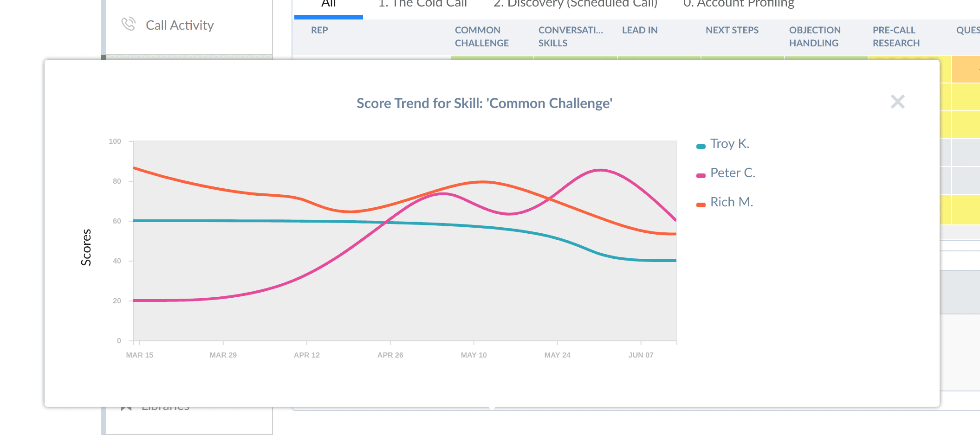The height and width of the screenshot is (435, 980).
Task: Choose the Next Steps column header
Action: pyautogui.click(x=732, y=30)
